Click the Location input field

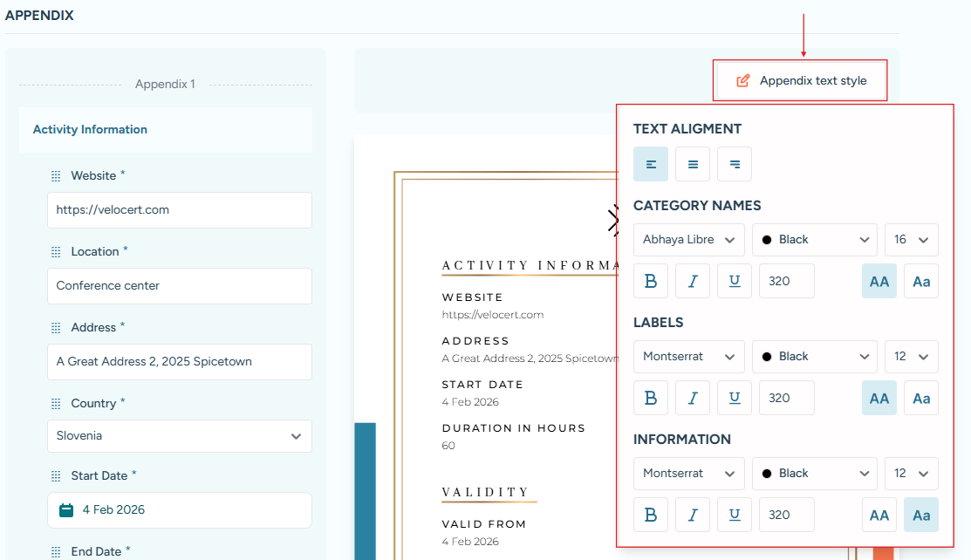179,286
